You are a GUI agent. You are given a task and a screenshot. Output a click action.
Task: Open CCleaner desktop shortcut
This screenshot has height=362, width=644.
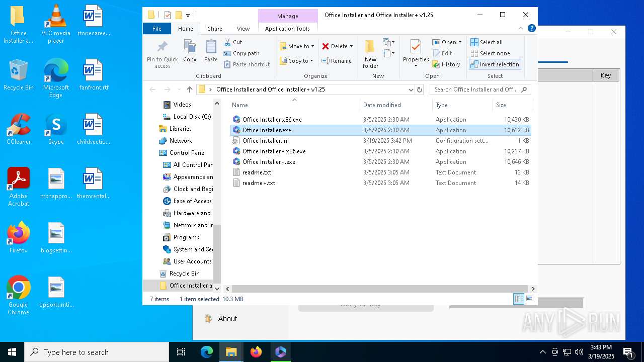(19, 130)
